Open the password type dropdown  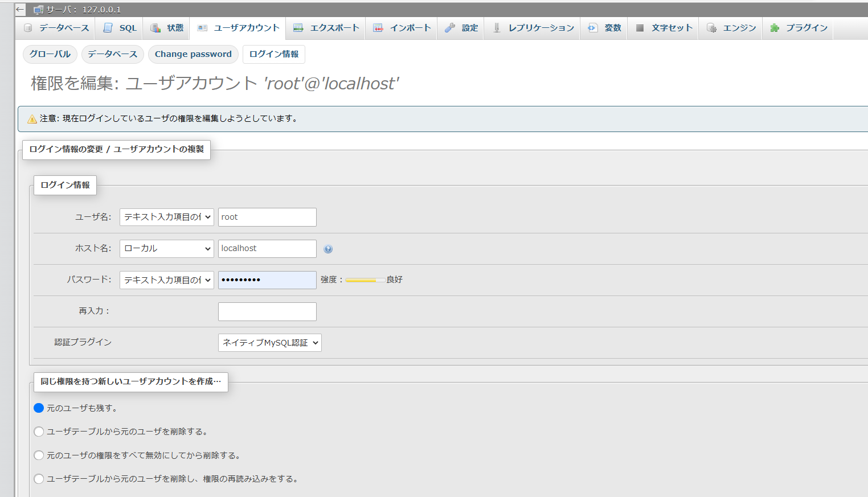[x=167, y=280]
